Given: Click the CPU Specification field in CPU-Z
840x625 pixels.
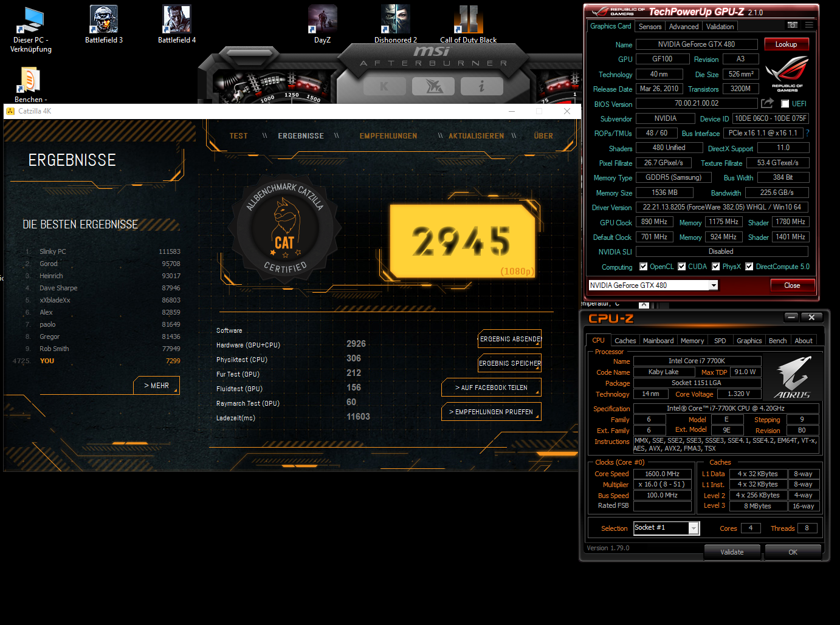Looking at the screenshot, I should tap(726, 408).
